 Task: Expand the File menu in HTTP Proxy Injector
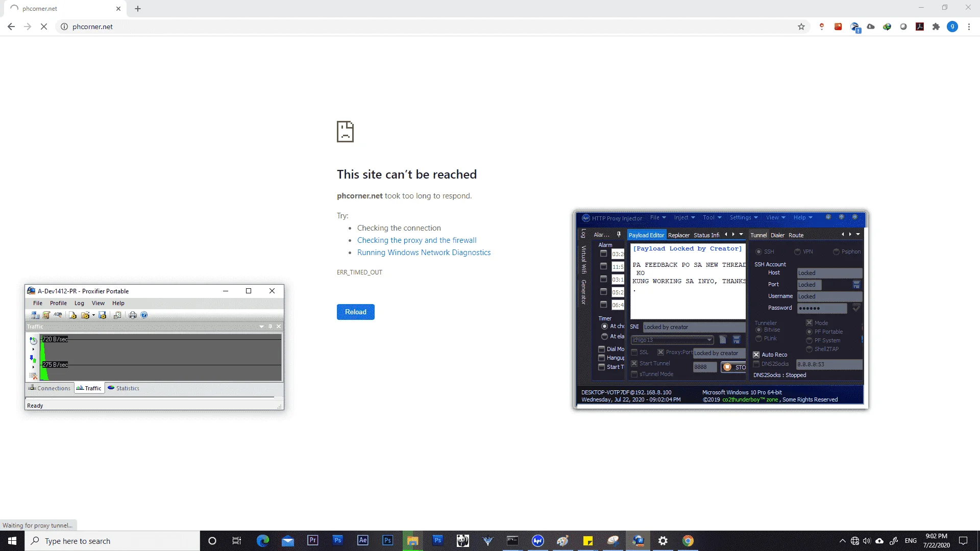click(658, 218)
